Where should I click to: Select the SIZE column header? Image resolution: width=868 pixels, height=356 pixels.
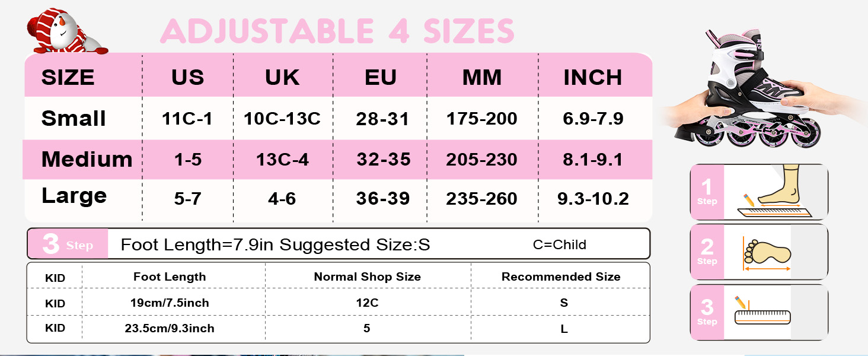(x=68, y=78)
